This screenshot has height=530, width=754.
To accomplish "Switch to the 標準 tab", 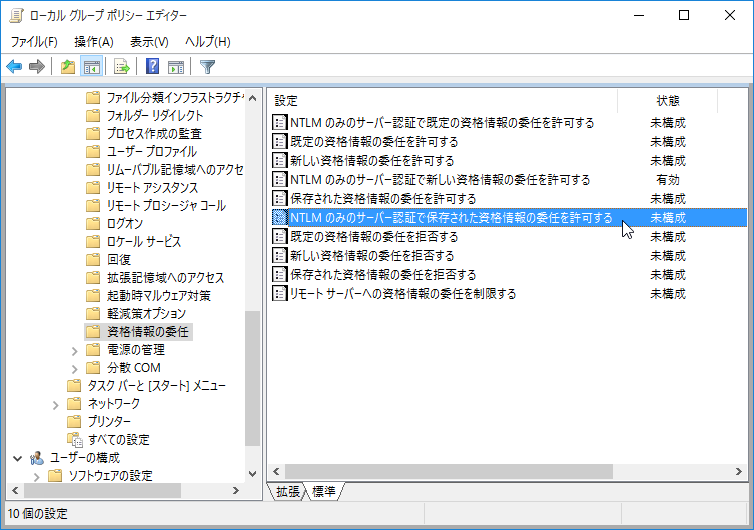I will pyautogui.click(x=324, y=491).
